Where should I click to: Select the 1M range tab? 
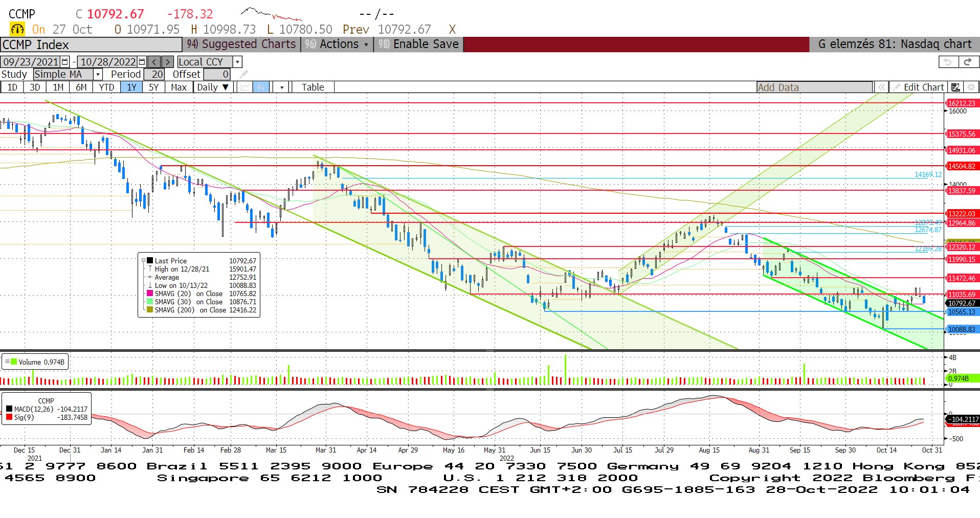point(58,87)
